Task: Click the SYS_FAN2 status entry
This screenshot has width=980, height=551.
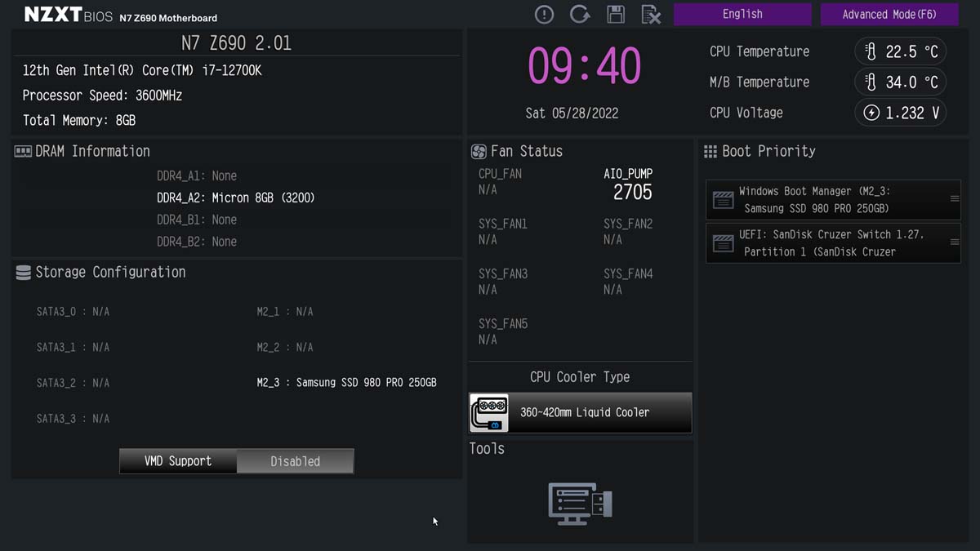Action: click(628, 232)
